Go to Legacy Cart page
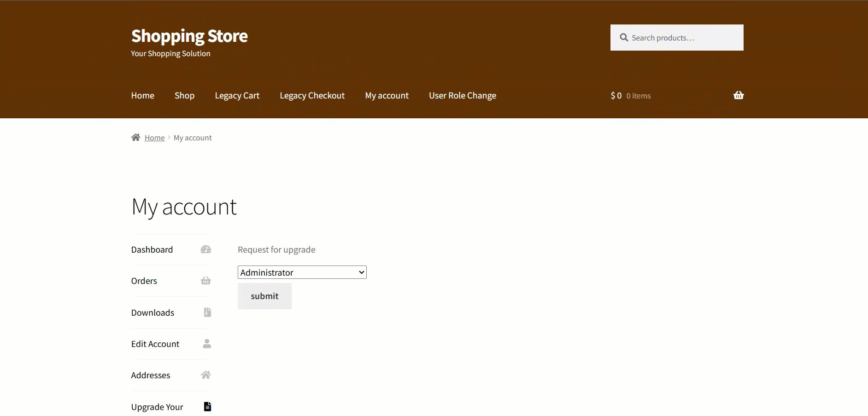The height and width of the screenshot is (416, 868). (237, 96)
